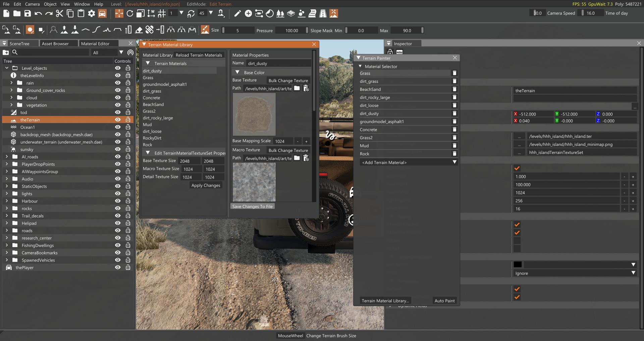This screenshot has height=341, width=644.
Task: Open the Camera menu
Action: (32, 4)
